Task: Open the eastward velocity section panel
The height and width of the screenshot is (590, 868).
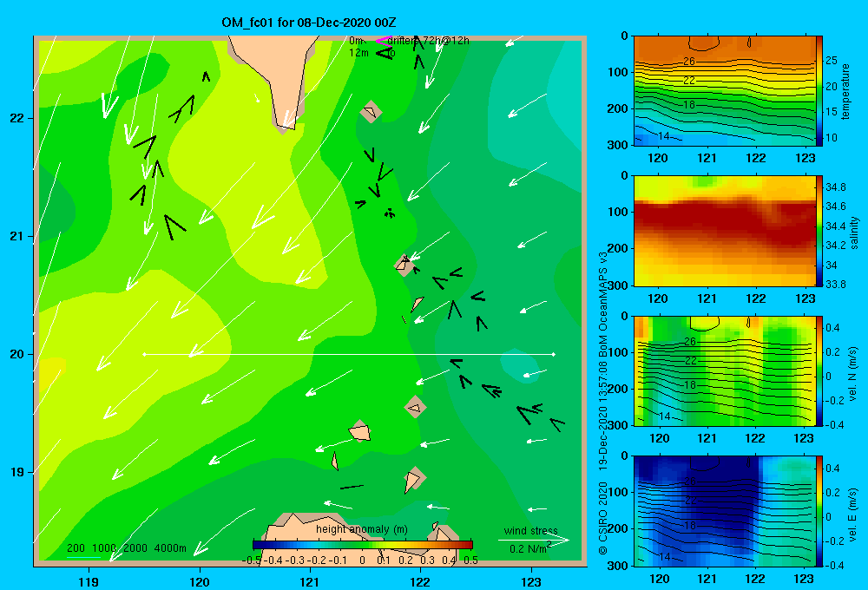Action: tap(724, 511)
